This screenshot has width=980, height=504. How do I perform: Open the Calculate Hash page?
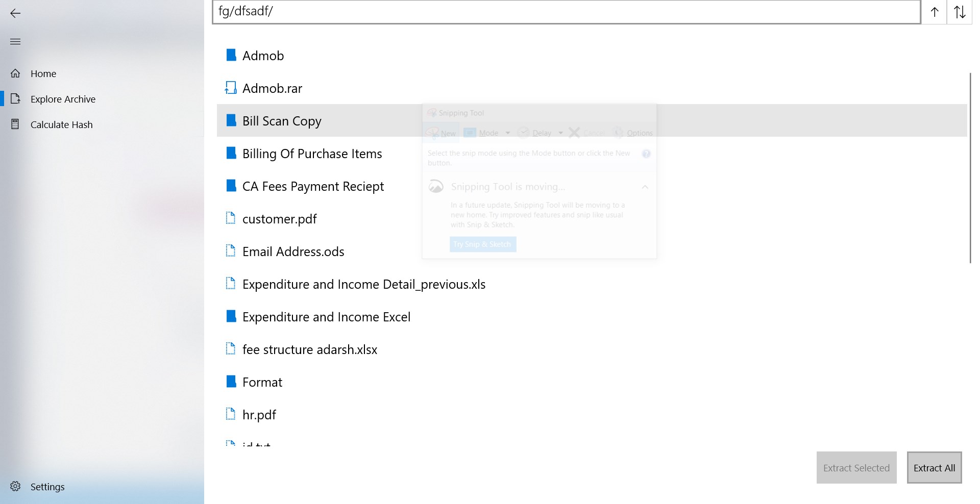point(61,124)
